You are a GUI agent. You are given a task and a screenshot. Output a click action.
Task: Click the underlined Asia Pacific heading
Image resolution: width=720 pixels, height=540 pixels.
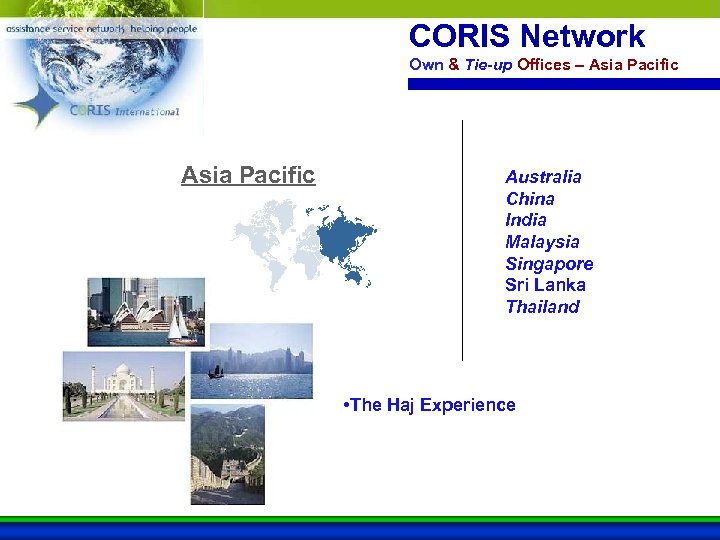click(248, 175)
